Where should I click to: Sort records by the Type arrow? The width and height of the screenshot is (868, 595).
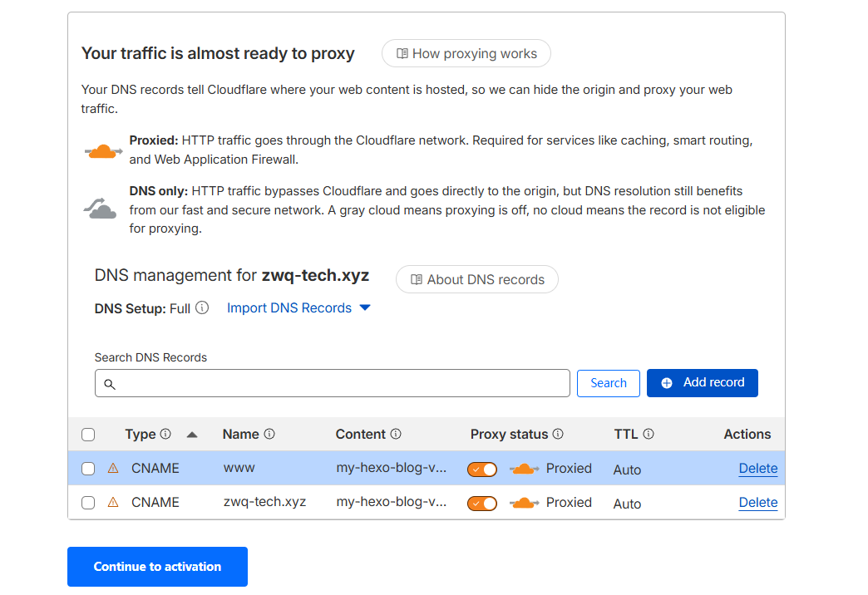(x=192, y=435)
